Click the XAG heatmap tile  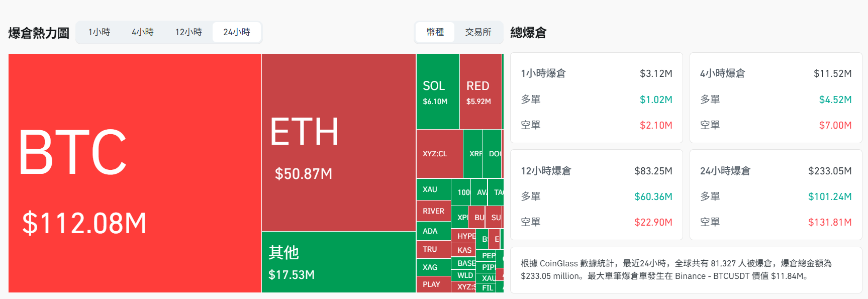(434, 267)
